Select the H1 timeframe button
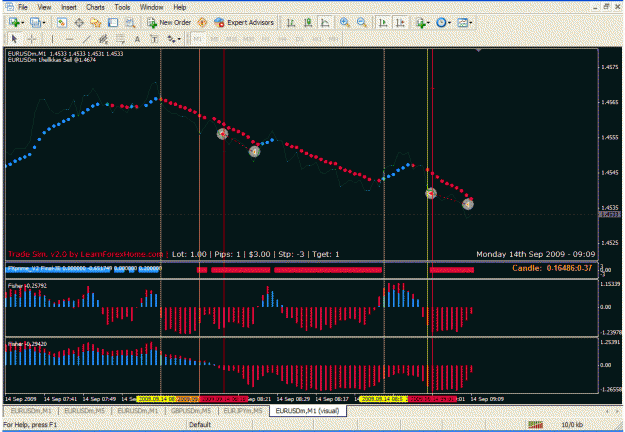Viewport: 625px width, 432px height. point(266,39)
